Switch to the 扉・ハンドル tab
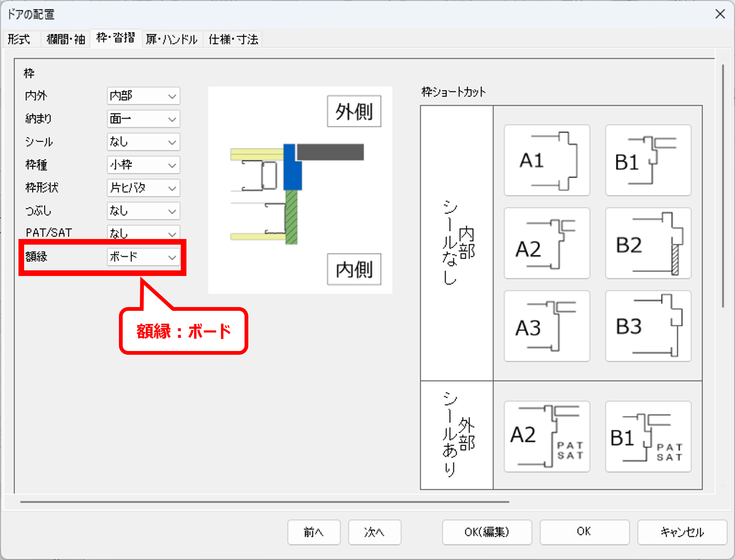This screenshot has height=560, width=735. coord(172,39)
